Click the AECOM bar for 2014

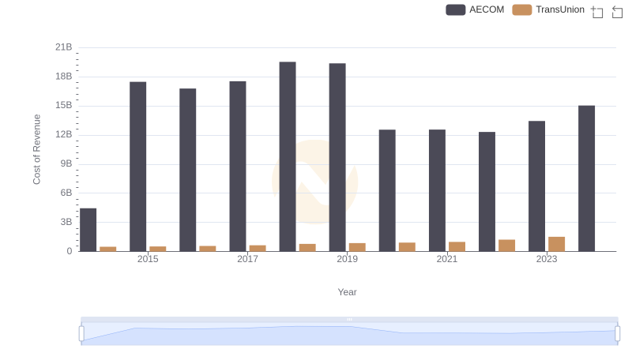(x=88, y=230)
